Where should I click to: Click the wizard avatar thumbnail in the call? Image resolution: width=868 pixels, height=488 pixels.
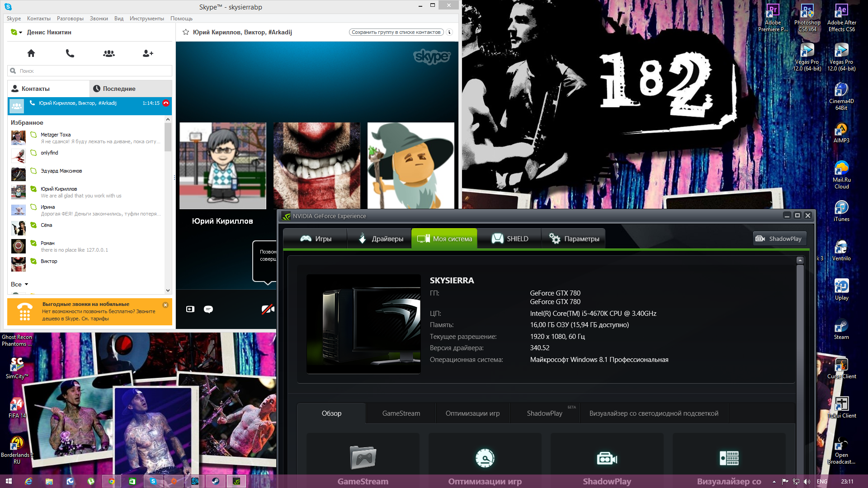411,165
